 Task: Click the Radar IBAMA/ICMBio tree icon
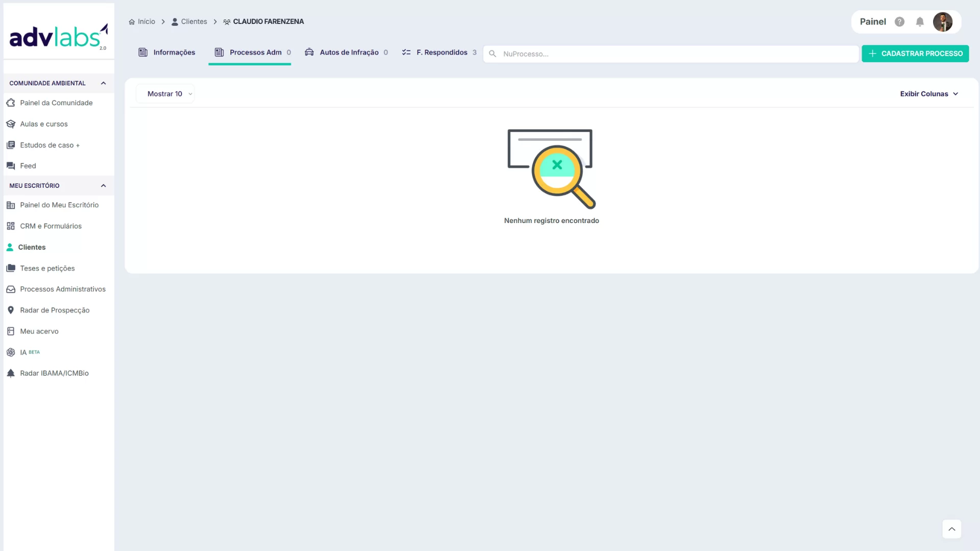click(11, 373)
